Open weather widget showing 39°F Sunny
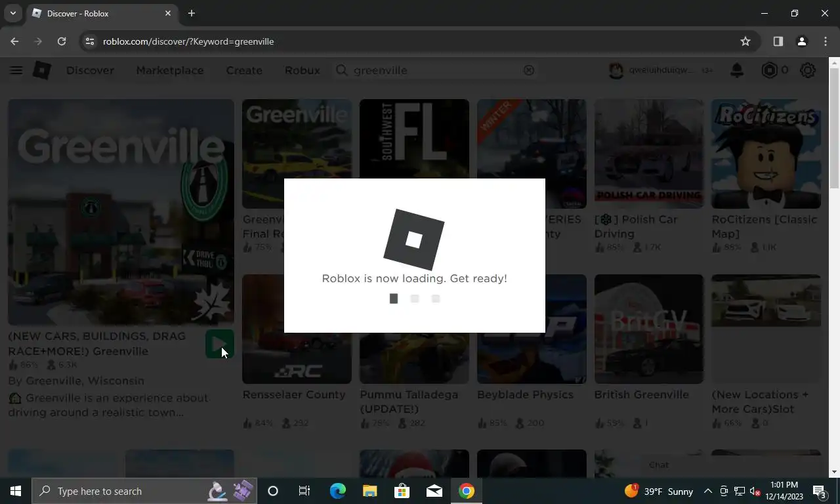The image size is (840, 504). pos(658,491)
